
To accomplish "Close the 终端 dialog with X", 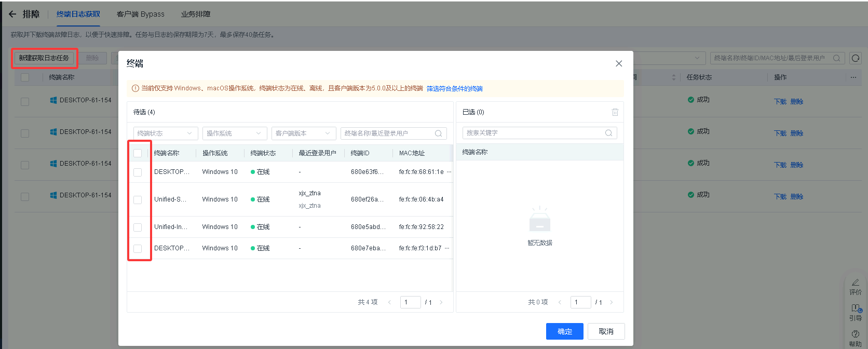I will pos(618,63).
